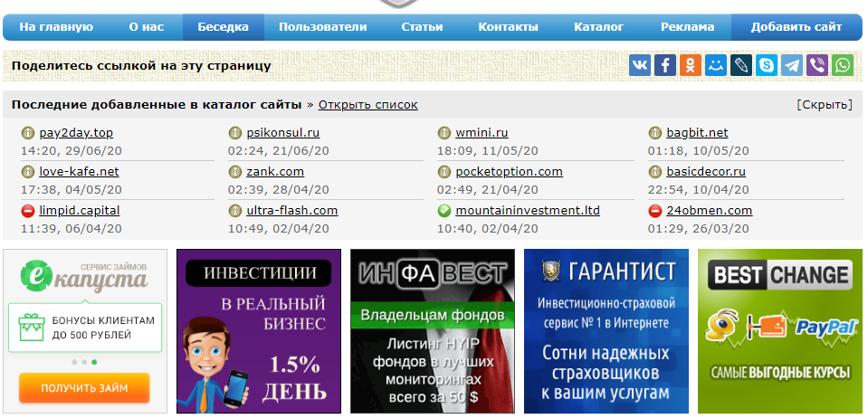
Task: Open the pocketoption.com link
Action: (509, 171)
